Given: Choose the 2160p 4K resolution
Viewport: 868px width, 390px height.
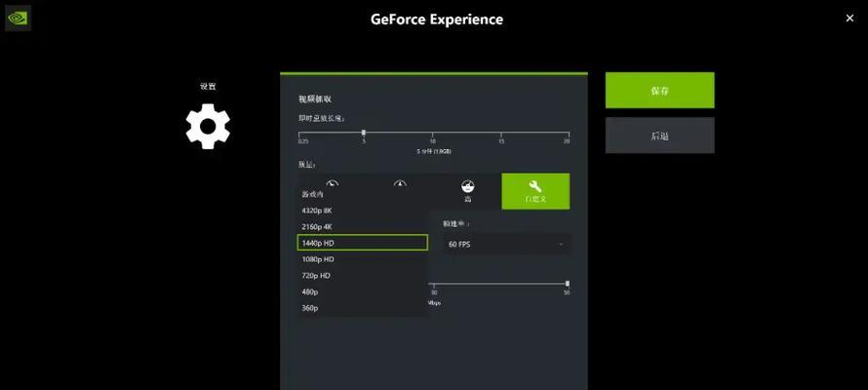Looking at the screenshot, I should (x=363, y=227).
